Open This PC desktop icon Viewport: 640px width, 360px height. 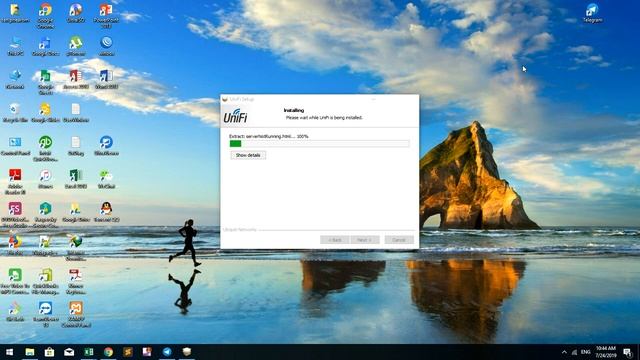[15, 46]
